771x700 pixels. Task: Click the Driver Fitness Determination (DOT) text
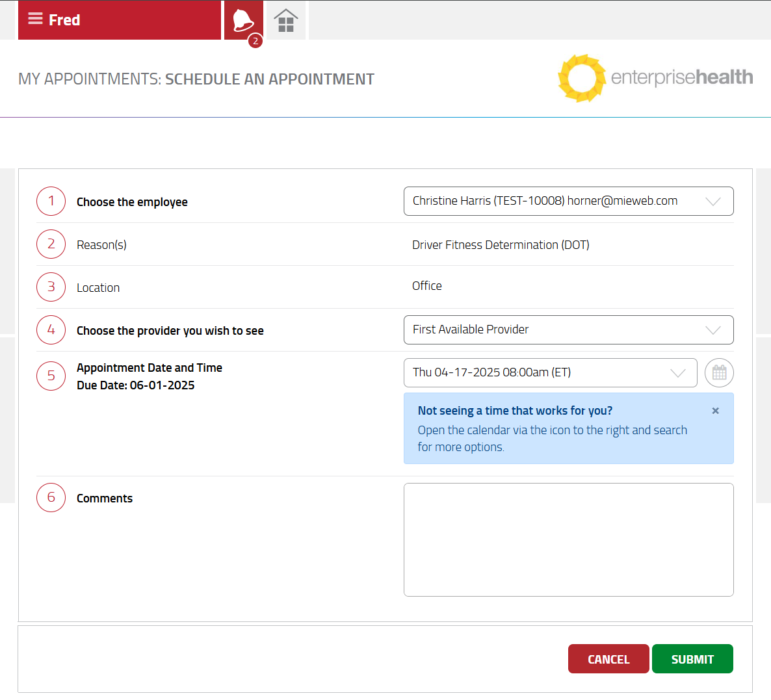(x=501, y=245)
